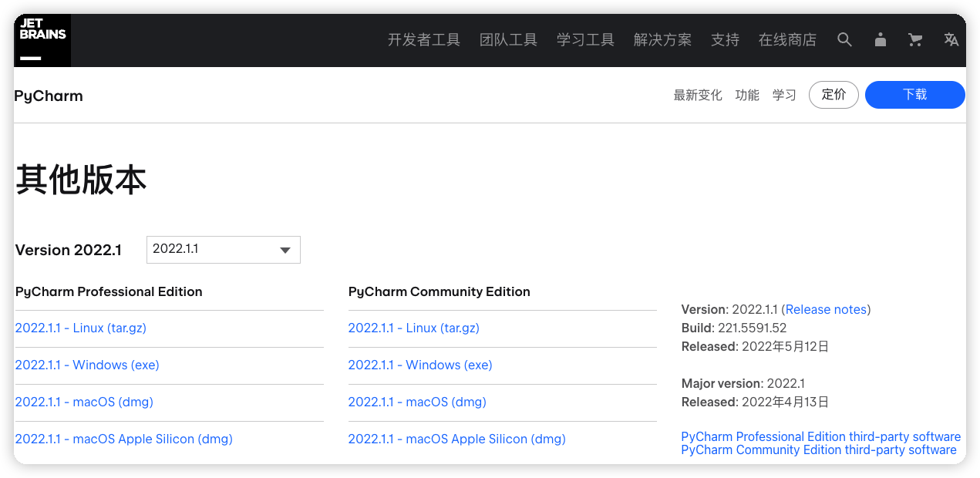Open PyCharm Professional Edition third-party software link
Screen dimensions: 980x478
click(x=820, y=437)
